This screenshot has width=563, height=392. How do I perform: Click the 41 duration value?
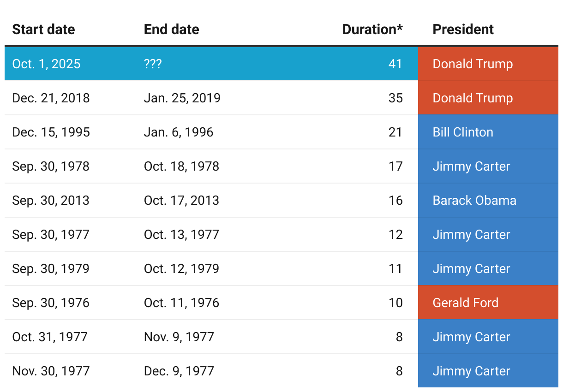395,64
